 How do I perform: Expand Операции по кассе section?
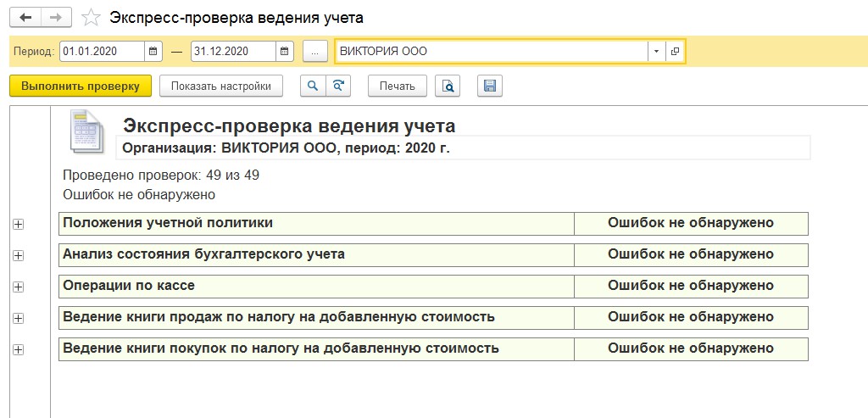click(19, 287)
